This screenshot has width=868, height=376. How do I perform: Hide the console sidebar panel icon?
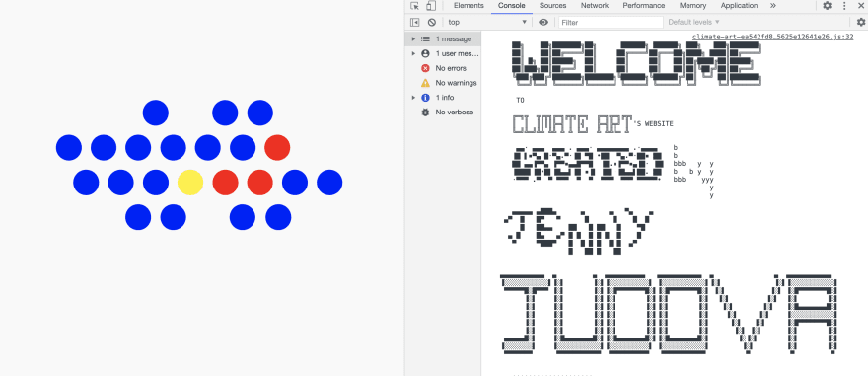414,22
